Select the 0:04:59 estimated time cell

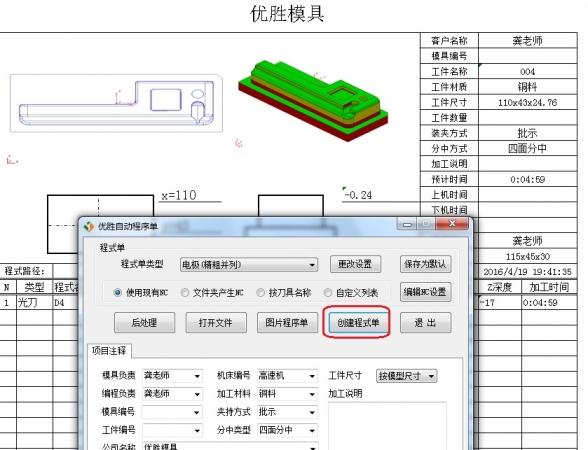(528, 179)
